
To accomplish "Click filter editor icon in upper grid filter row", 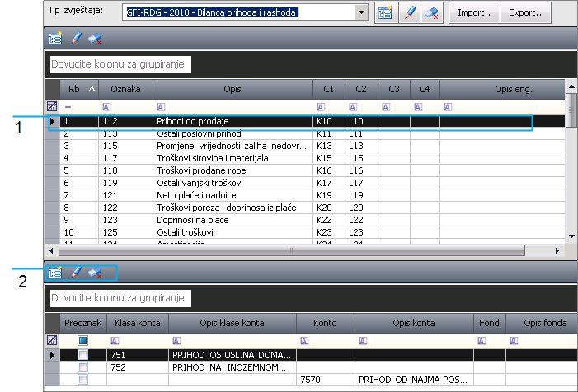I will tap(52, 107).
